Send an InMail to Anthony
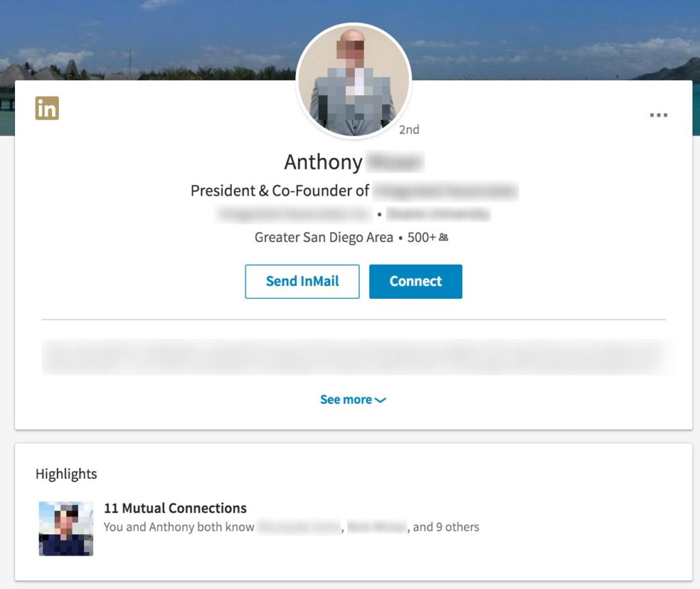The height and width of the screenshot is (589, 700). 302,281
